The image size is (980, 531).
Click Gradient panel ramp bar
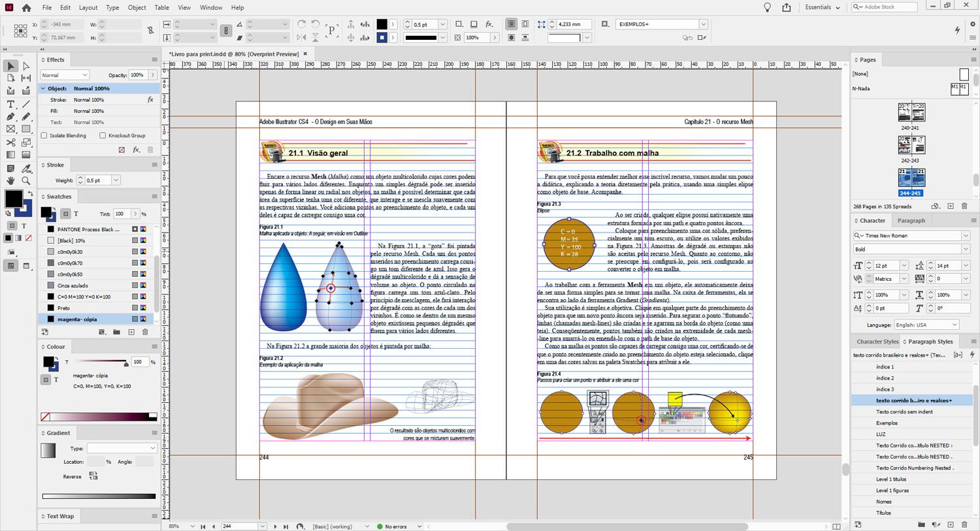click(99, 496)
